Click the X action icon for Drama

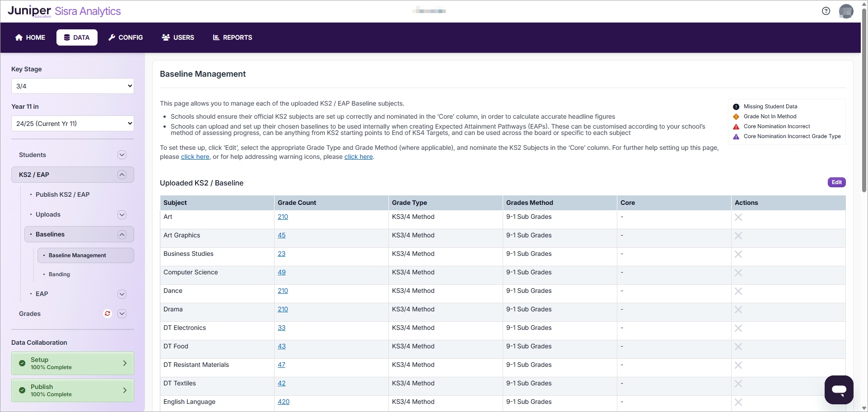(x=738, y=310)
